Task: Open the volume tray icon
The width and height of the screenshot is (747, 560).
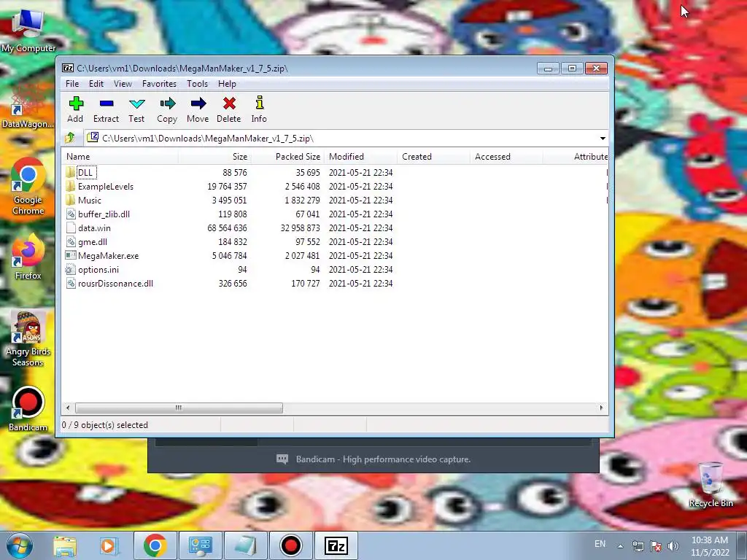Action: [673, 546]
